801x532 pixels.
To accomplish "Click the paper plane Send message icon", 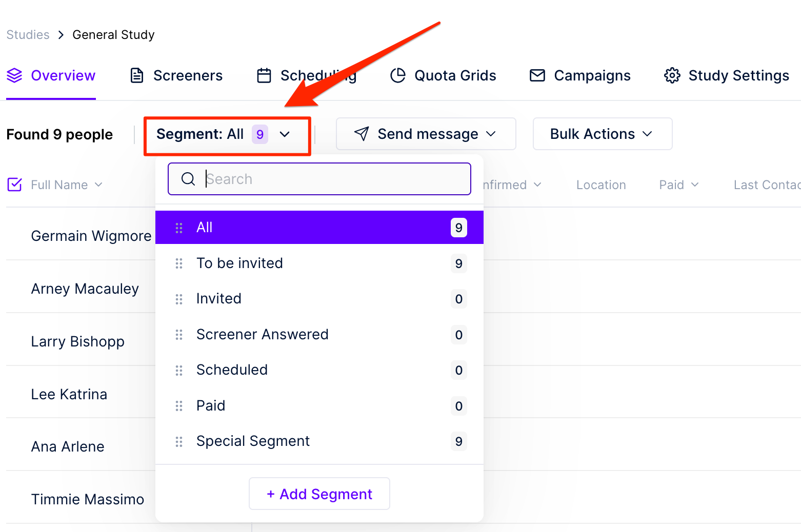I will pyautogui.click(x=362, y=134).
